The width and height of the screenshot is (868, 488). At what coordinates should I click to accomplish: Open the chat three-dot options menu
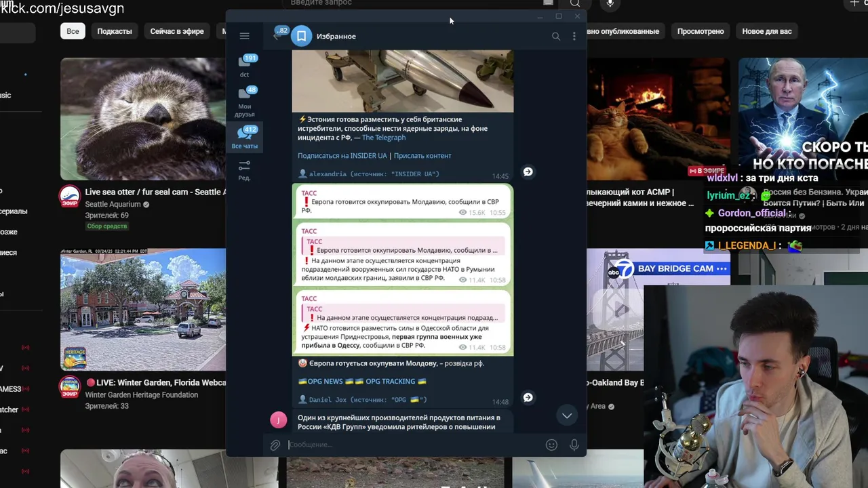click(x=574, y=37)
